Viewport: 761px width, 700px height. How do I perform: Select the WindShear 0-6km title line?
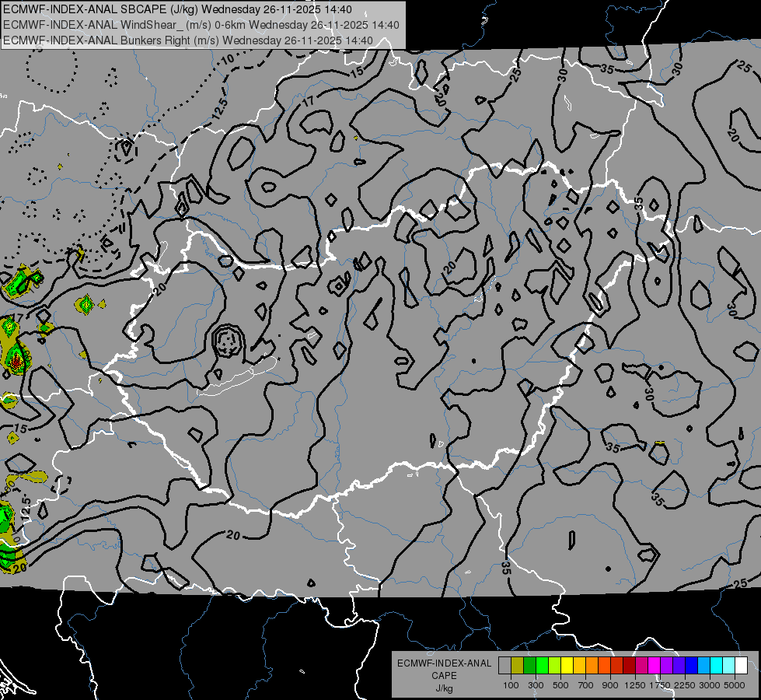point(201,25)
